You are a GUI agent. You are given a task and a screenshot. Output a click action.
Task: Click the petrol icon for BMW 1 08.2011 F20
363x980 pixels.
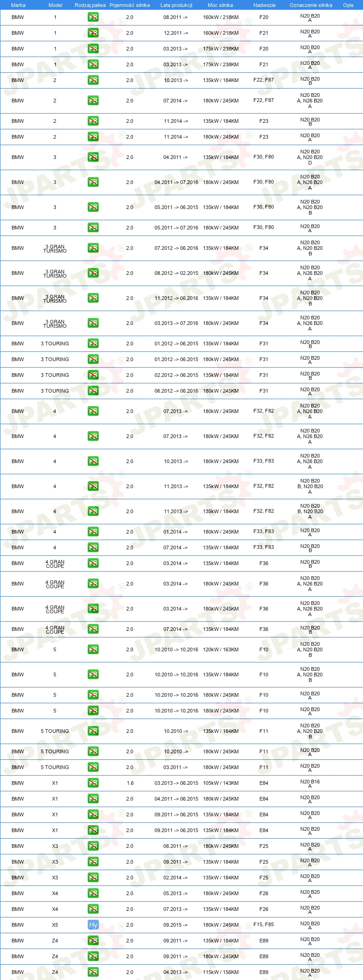pos(93,17)
